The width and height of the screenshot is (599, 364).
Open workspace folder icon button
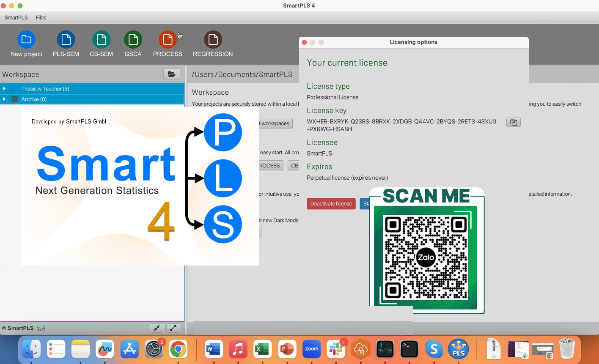click(172, 74)
